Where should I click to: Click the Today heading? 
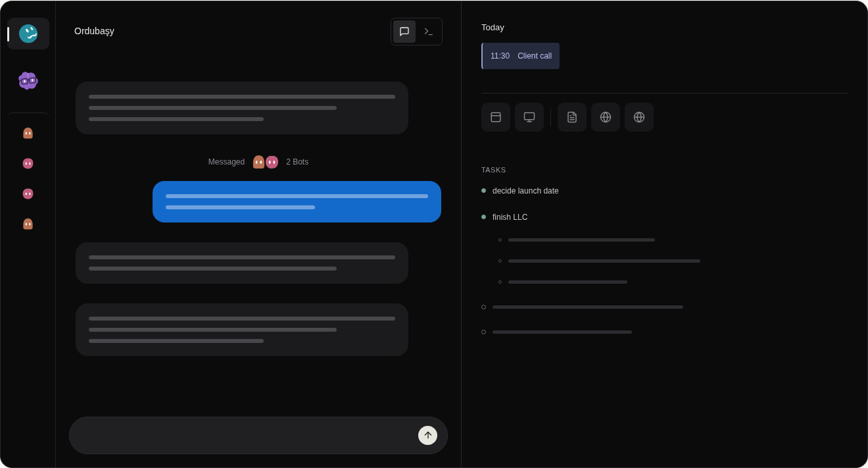pos(493,28)
